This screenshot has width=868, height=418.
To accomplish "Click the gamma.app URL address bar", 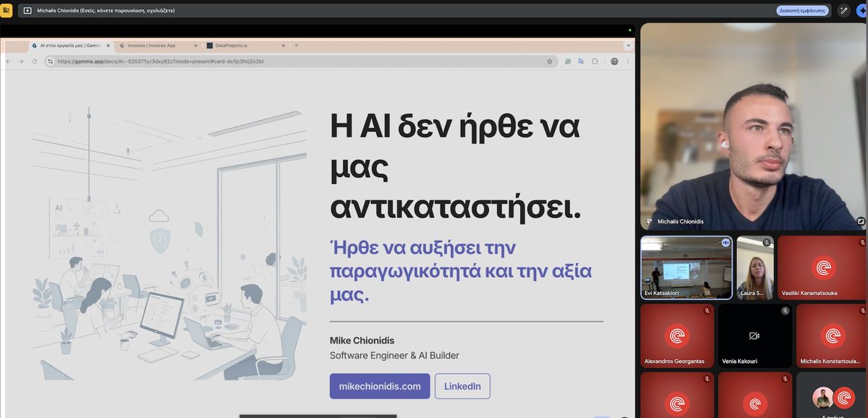I will pyautogui.click(x=300, y=61).
